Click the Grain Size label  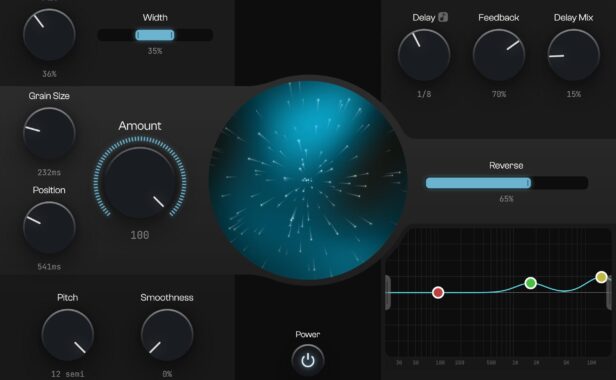pos(49,96)
